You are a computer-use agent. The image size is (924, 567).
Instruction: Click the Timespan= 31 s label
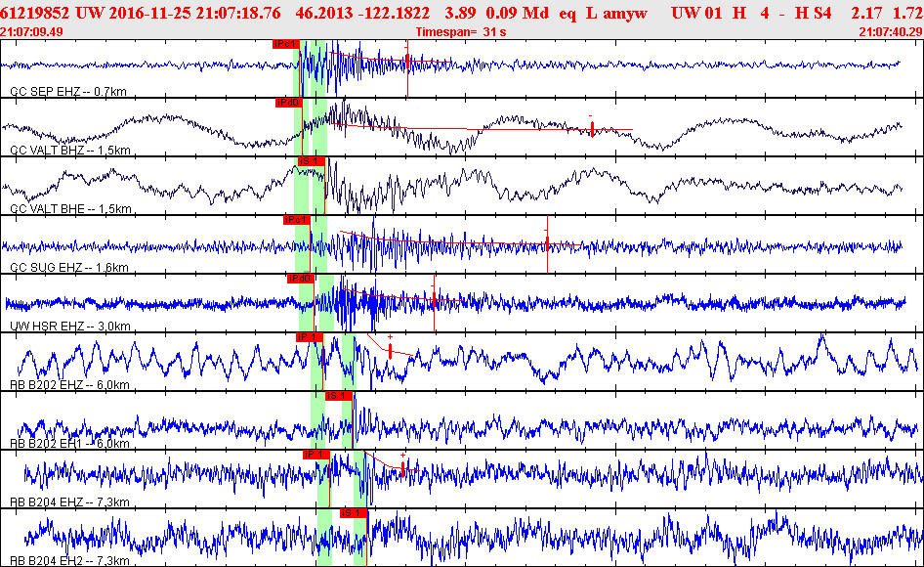tap(461, 32)
